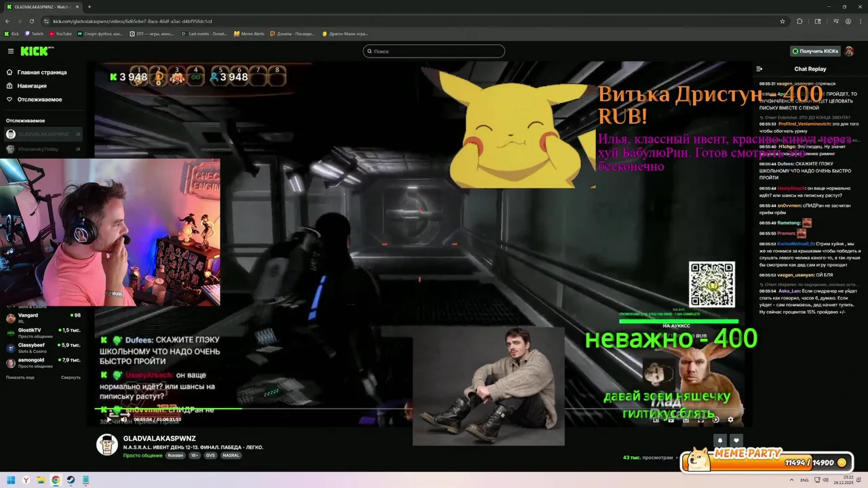Image resolution: width=868 pixels, height=488 pixels.
Task: Open video settings gear icon
Action: click(730, 420)
